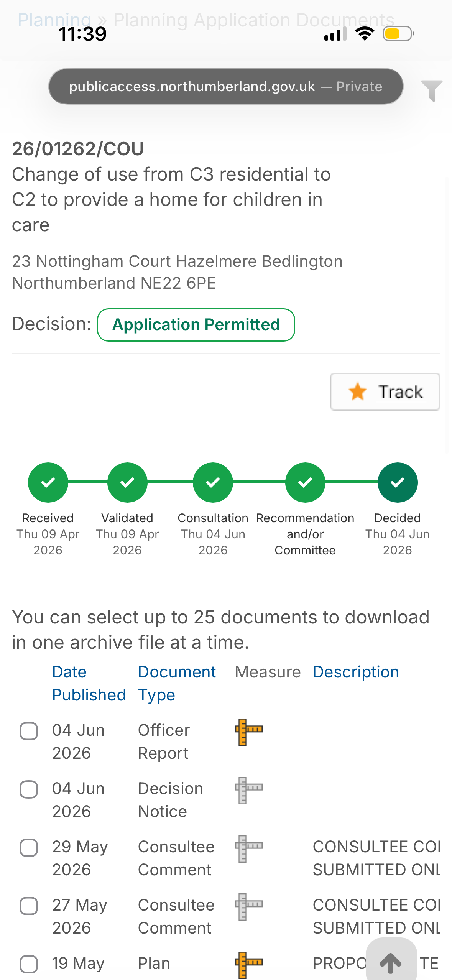The image size is (452, 980).
Task: Click grey measure icon for Decision Notice
Action: (x=249, y=790)
